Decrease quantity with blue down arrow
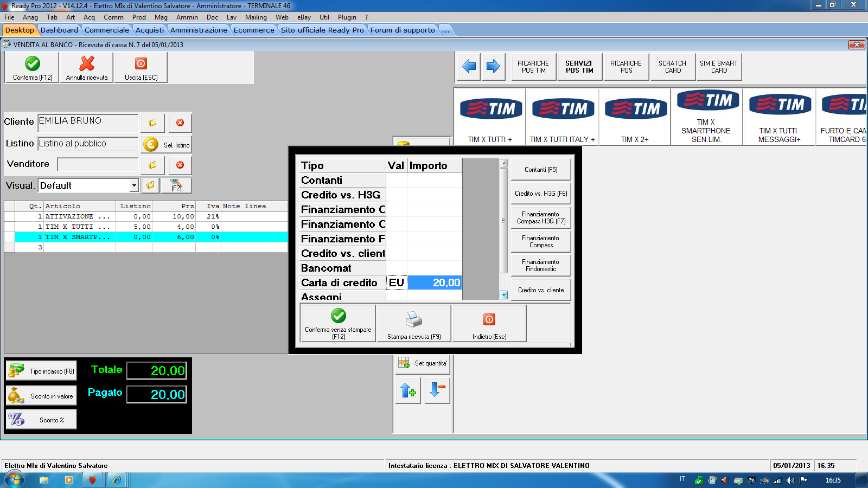Viewport: 868px width, 488px height. [x=437, y=390]
